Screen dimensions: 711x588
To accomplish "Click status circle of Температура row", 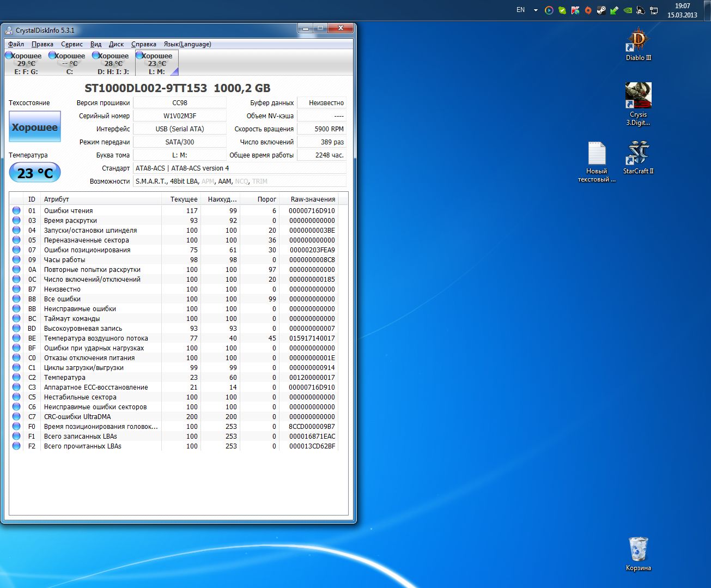I will 16,377.
